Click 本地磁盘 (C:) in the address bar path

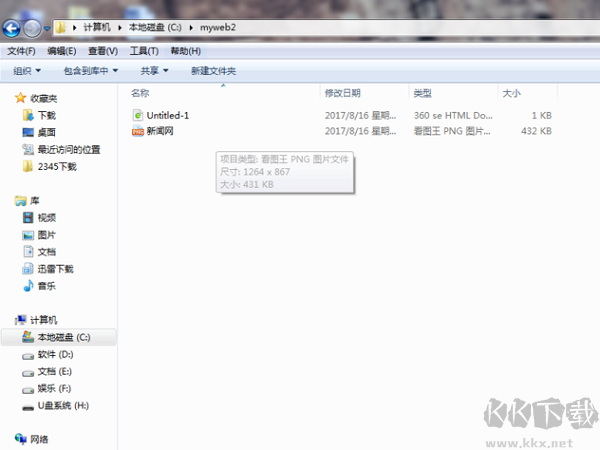[x=155, y=27]
